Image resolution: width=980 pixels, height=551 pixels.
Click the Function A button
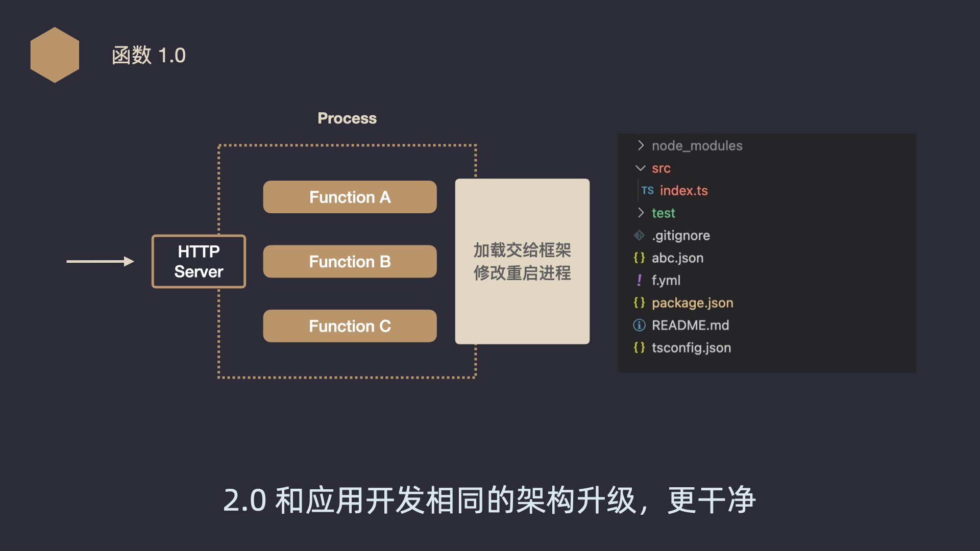[349, 196]
